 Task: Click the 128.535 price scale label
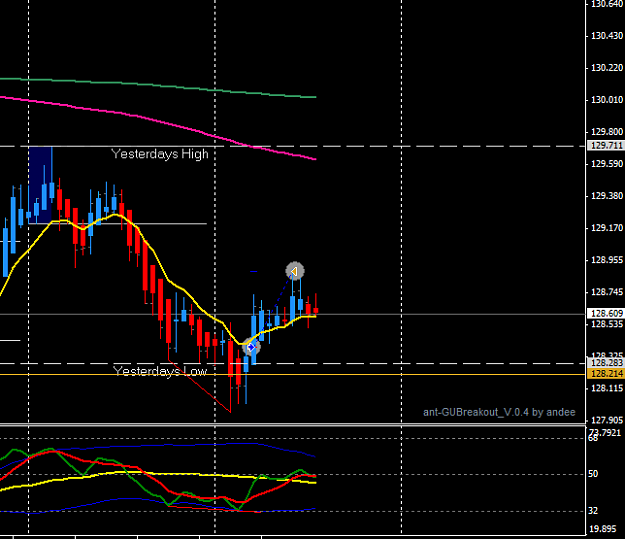(x=606, y=324)
